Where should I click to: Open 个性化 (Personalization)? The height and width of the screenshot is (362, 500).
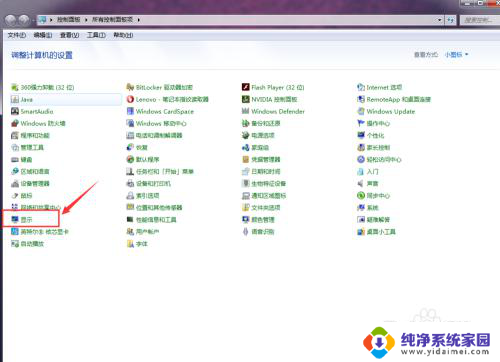(371, 135)
